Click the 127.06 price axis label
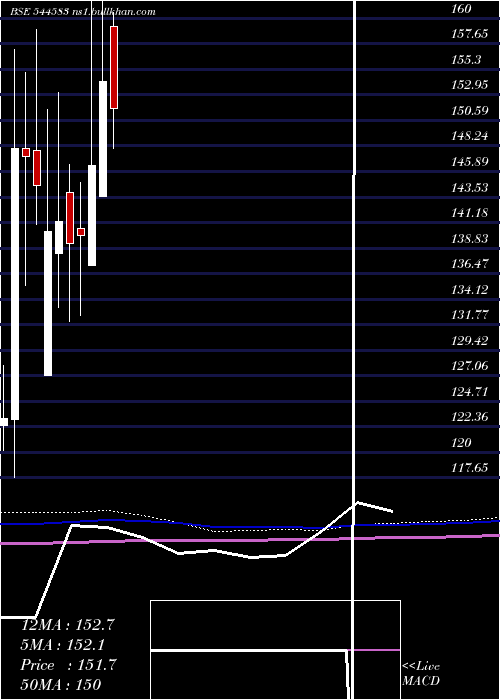500x700 pixels. tap(470, 367)
